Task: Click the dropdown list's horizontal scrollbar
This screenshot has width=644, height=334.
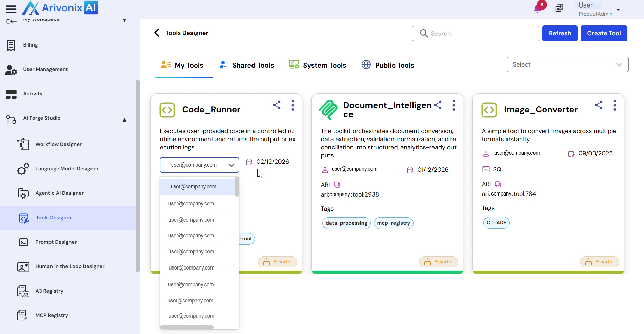Action: point(187,327)
